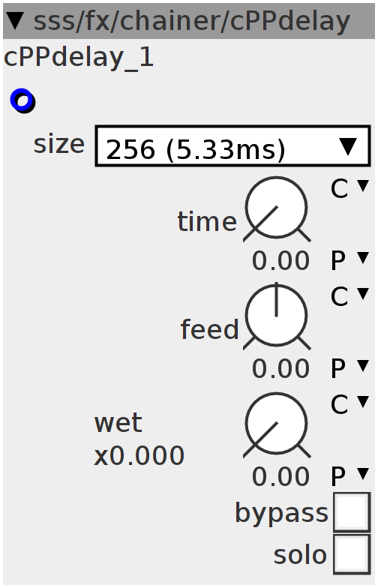Open the C dropdown beside the wet knob
This screenshot has height=588, width=378.
coord(349,404)
